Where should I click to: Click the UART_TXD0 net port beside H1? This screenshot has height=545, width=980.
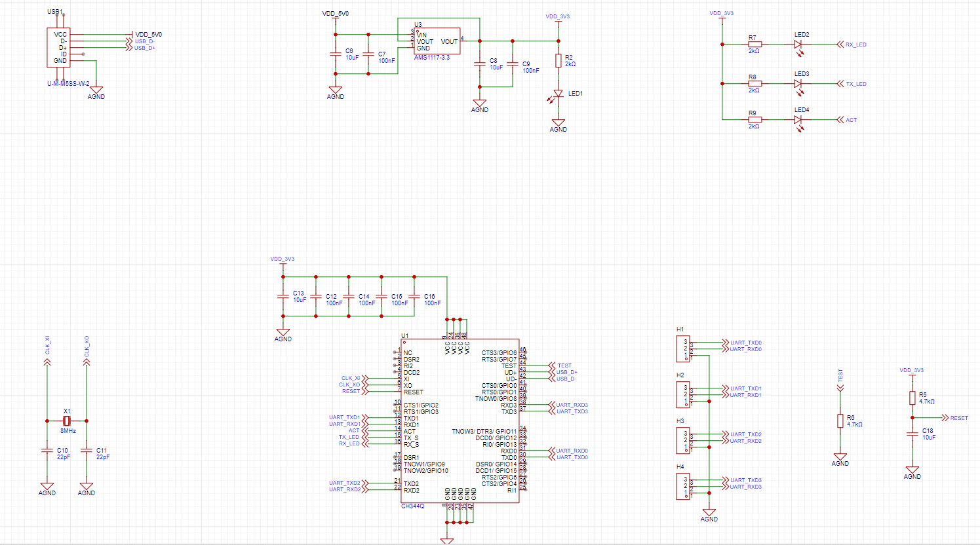(741, 343)
